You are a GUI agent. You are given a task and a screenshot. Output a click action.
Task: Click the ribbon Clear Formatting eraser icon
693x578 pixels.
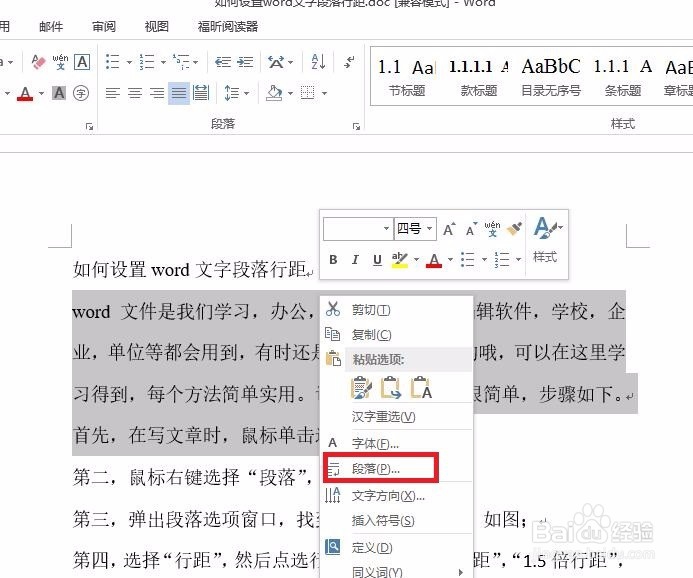pyautogui.click(x=38, y=61)
